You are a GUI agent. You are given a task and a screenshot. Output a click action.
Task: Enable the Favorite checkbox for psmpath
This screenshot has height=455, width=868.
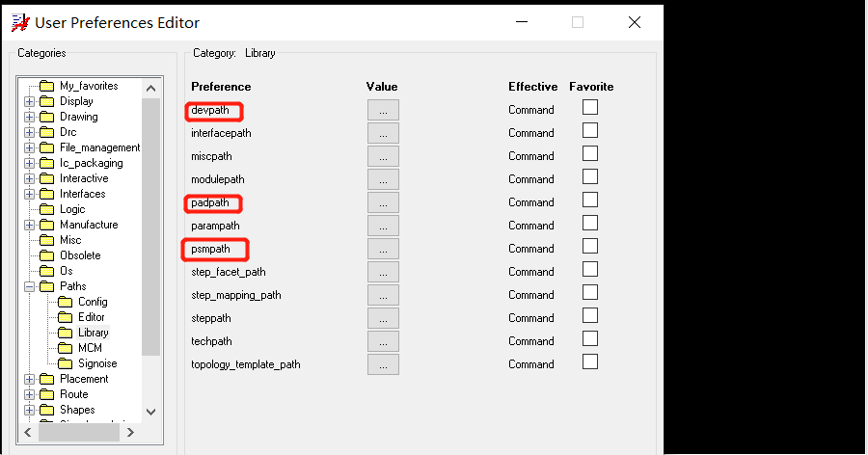[x=590, y=247]
